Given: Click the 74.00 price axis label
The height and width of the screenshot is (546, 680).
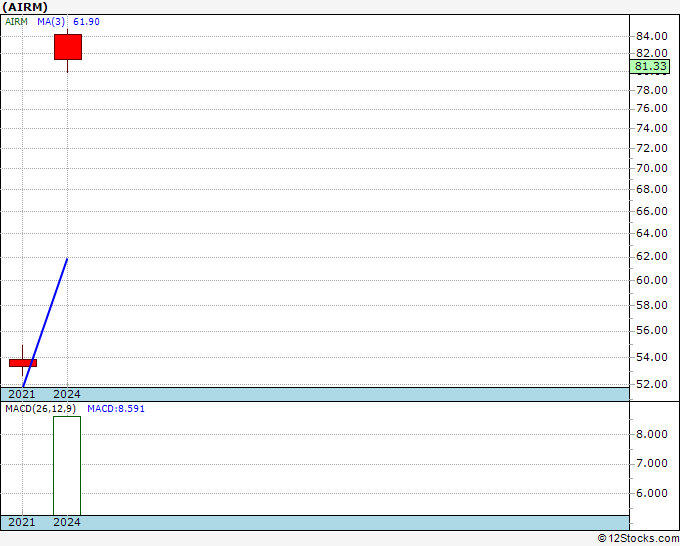Looking at the screenshot, I should click(651, 128).
